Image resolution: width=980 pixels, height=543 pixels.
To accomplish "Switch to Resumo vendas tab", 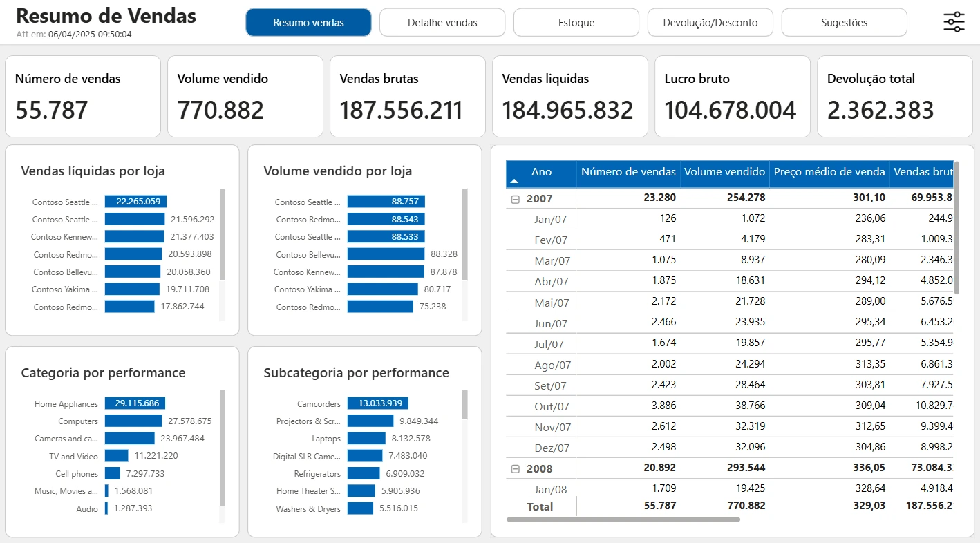I will point(308,23).
